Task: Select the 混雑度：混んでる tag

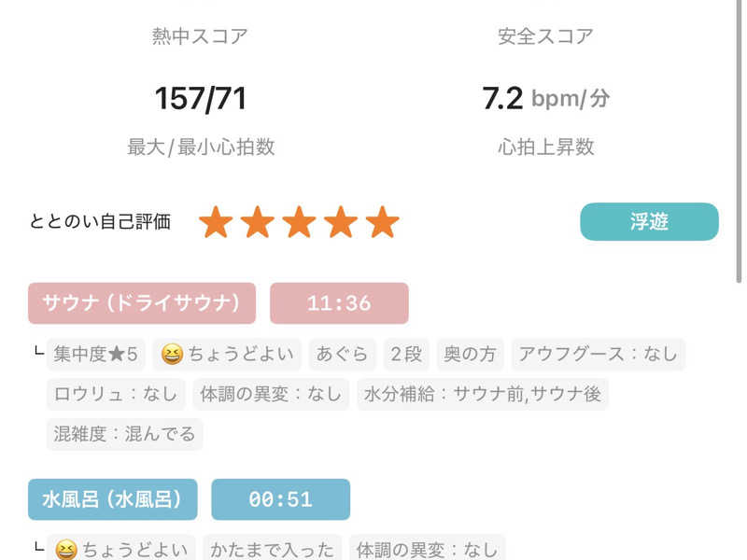Action: click(124, 434)
